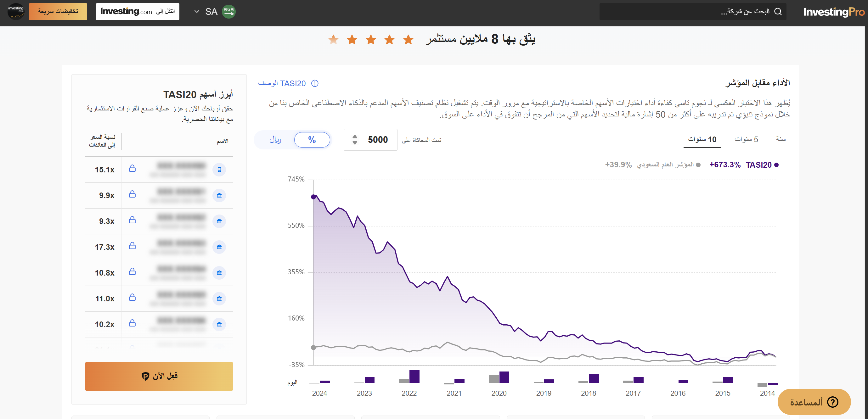Click the lock icon in 15.1x row
Screen dimensions: 868x419
click(x=132, y=168)
